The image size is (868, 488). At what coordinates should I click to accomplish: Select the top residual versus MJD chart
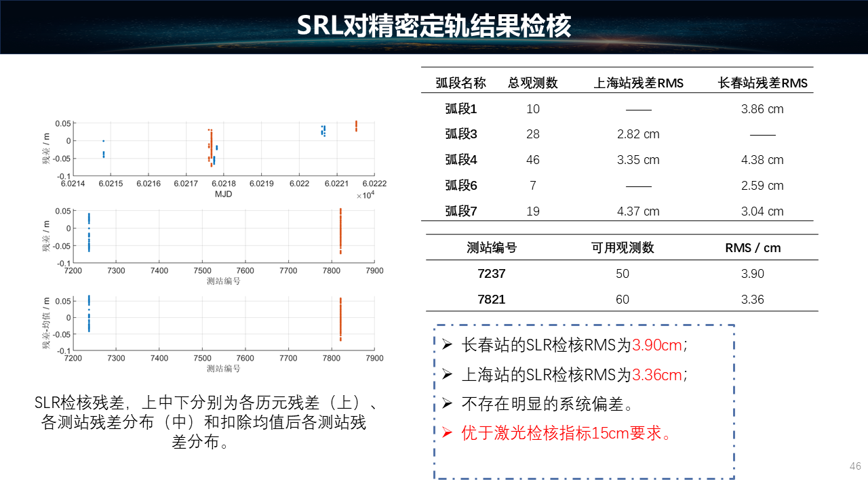tap(224, 149)
